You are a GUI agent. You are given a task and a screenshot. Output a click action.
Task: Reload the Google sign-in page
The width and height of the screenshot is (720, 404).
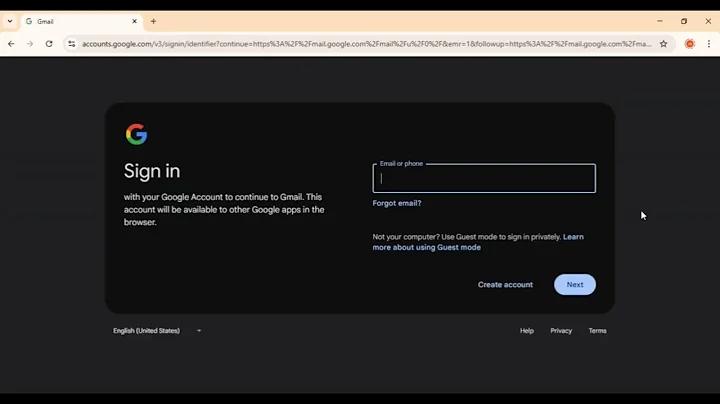tap(49, 44)
